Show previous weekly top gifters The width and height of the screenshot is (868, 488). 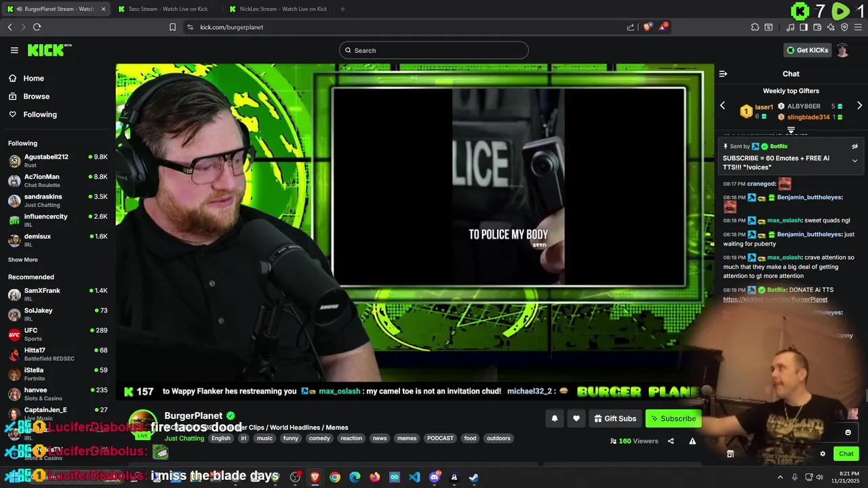click(x=722, y=106)
